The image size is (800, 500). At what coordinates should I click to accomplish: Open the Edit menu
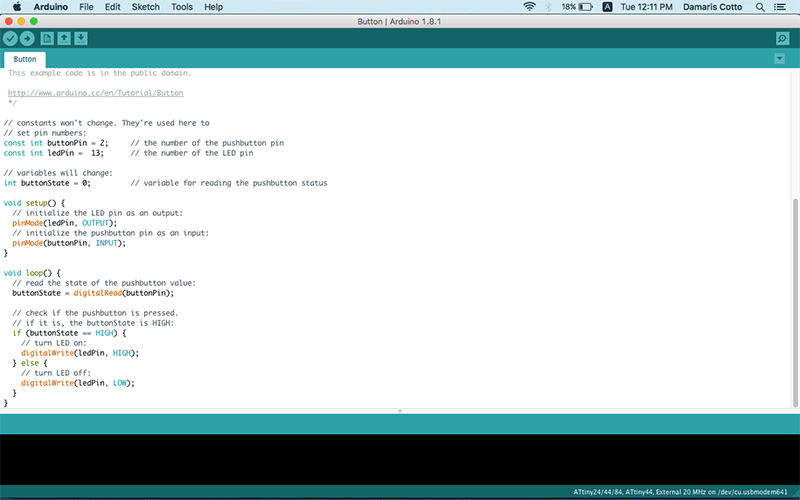tap(112, 7)
